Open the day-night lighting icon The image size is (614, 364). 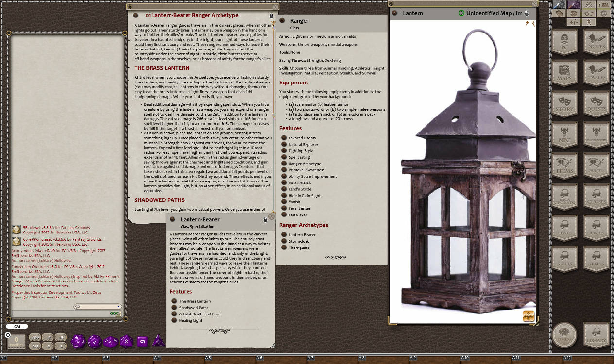588,13
